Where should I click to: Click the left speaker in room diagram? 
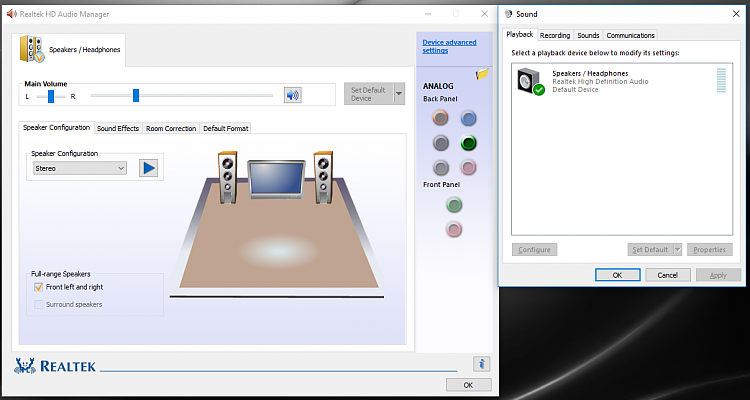[x=228, y=177]
